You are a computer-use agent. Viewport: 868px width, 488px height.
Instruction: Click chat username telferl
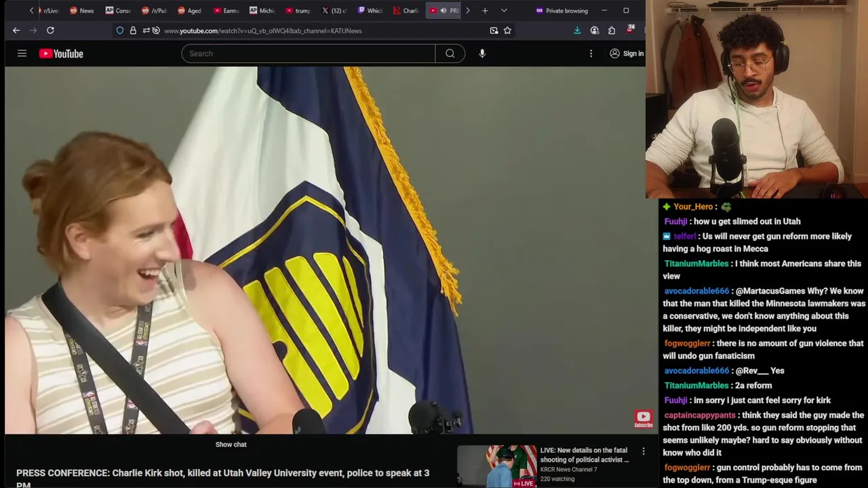[685, 237]
